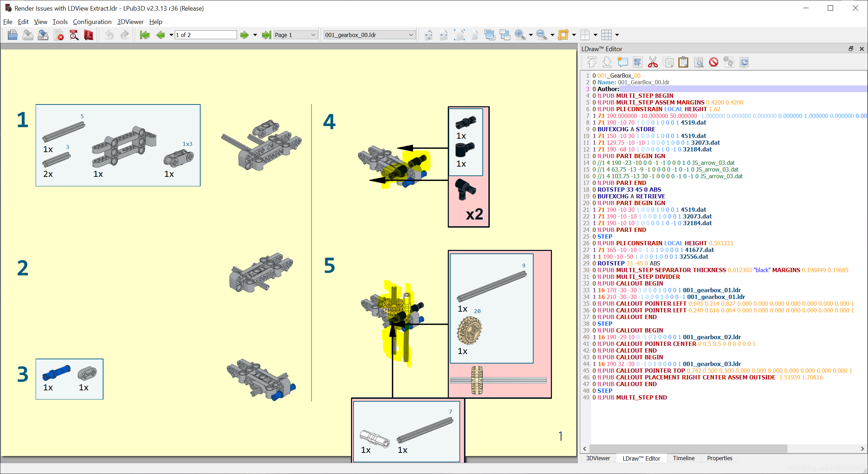Go to the first page arrow
The image size is (868, 474).
pos(145,35)
